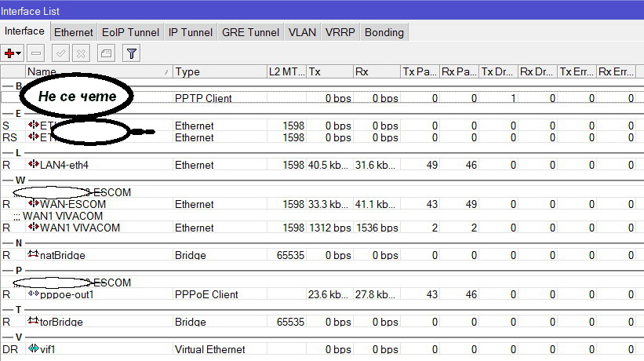The image size is (644, 361).
Task: Click the Comment button in toolbar
Action: [106, 53]
